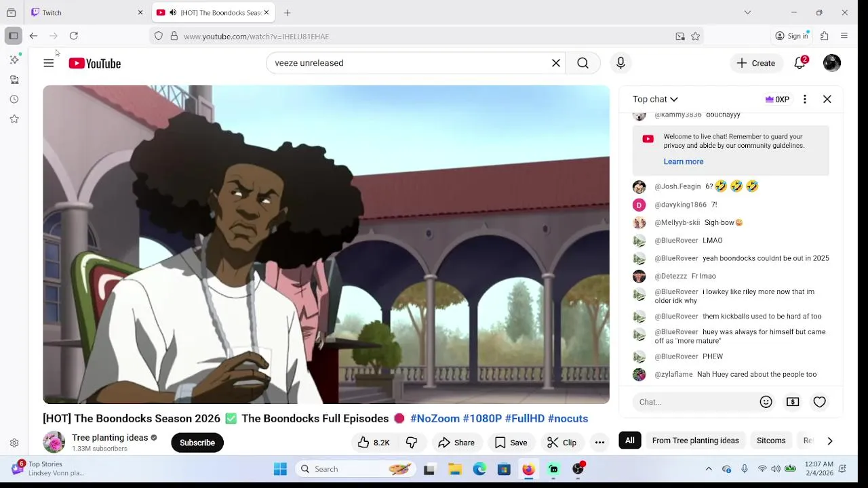Click the video player to pause
Image resolution: width=868 pixels, height=488 pixels.
click(326, 244)
